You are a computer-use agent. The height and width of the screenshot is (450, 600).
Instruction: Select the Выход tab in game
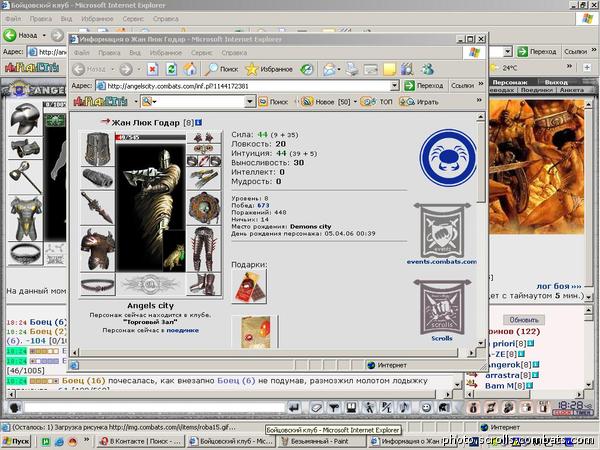pyautogui.click(x=556, y=82)
